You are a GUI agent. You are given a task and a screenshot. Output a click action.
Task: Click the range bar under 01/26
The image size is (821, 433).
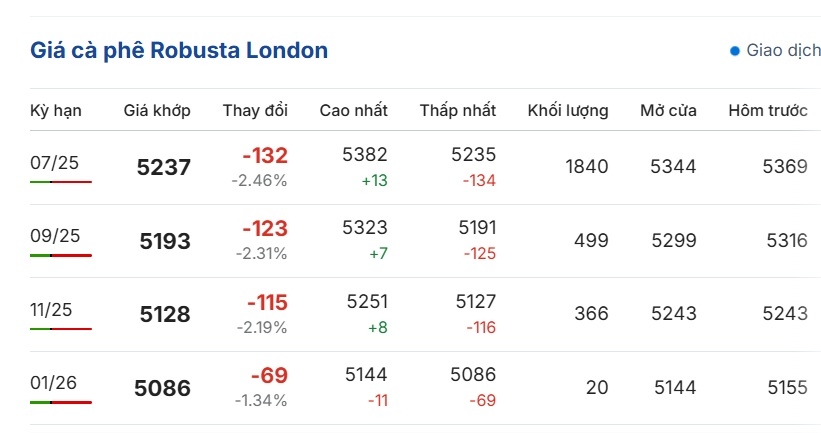61,402
